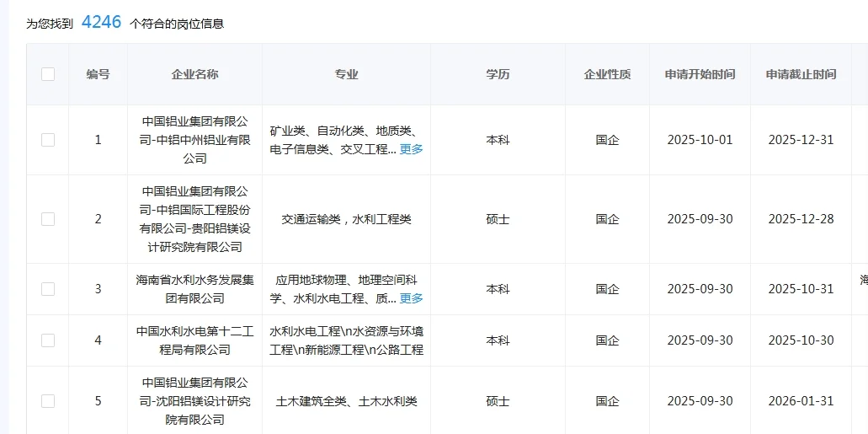Click the 编号 column header
This screenshot has width=868, height=434.
click(x=98, y=74)
